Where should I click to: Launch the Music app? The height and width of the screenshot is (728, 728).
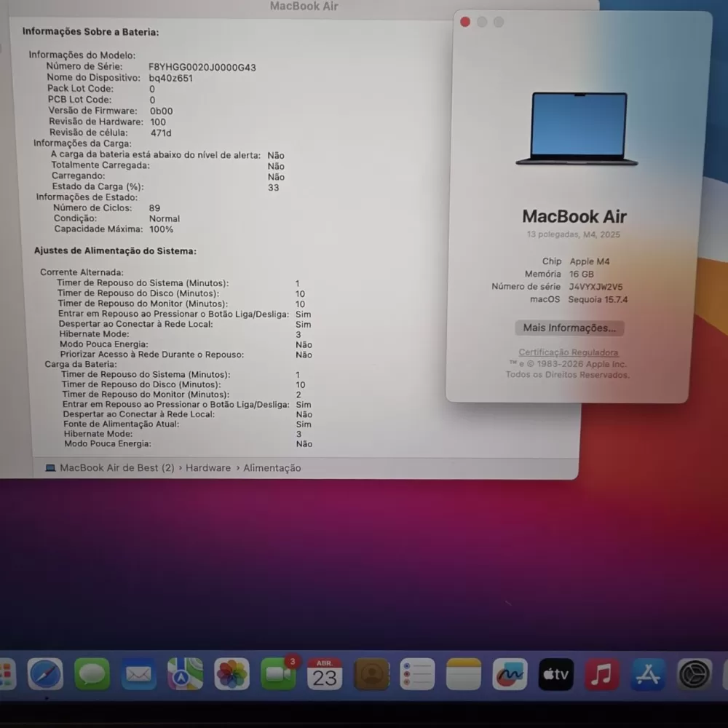pos(601,674)
